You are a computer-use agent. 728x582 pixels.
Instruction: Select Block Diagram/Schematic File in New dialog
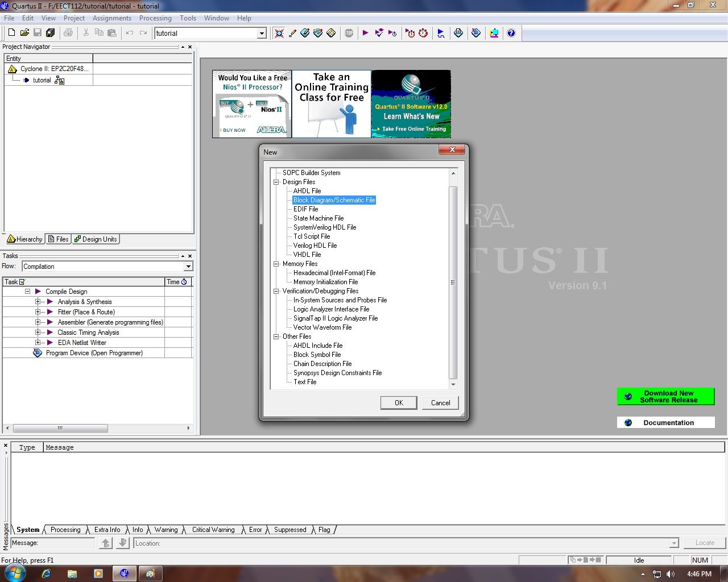[x=333, y=199]
